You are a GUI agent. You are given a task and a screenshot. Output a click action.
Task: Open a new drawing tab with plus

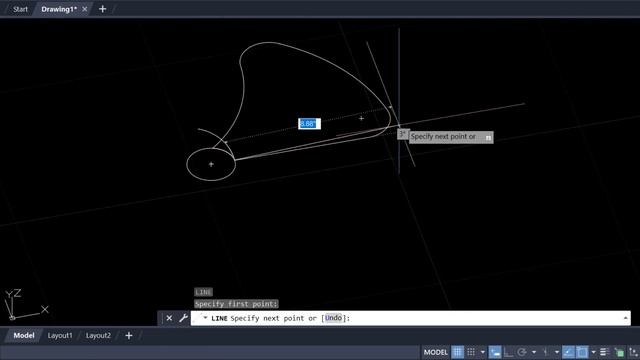coord(102,9)
